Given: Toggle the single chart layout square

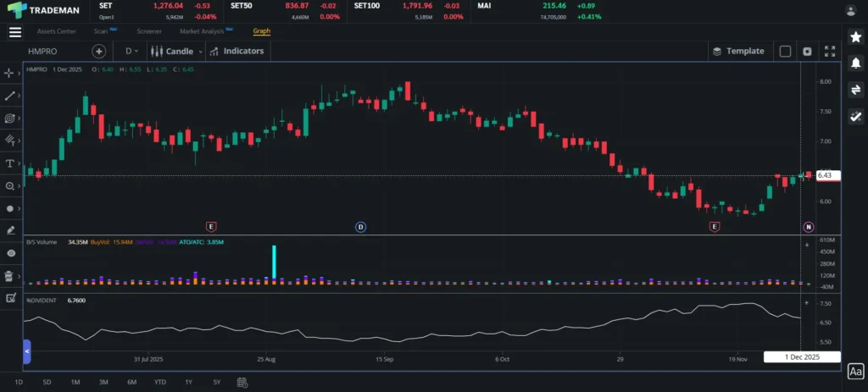Looking at the screenshot, I should point(785,51).
